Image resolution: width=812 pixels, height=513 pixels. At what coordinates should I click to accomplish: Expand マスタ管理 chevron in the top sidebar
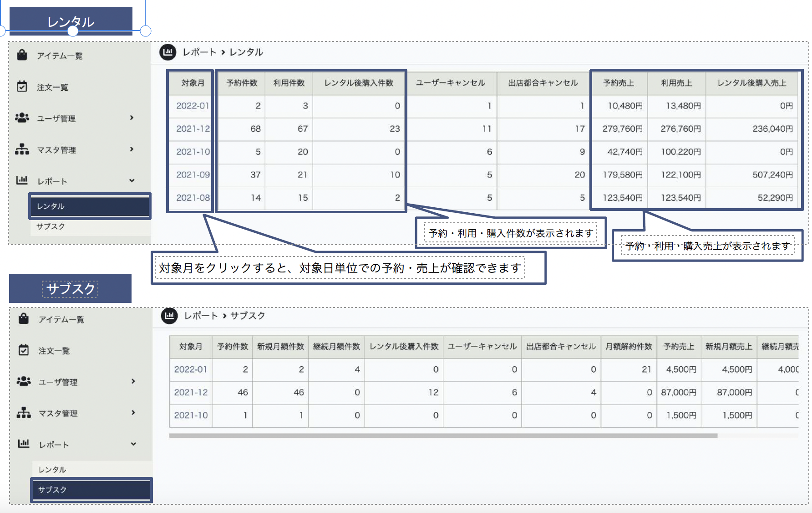tap(132, 149)
